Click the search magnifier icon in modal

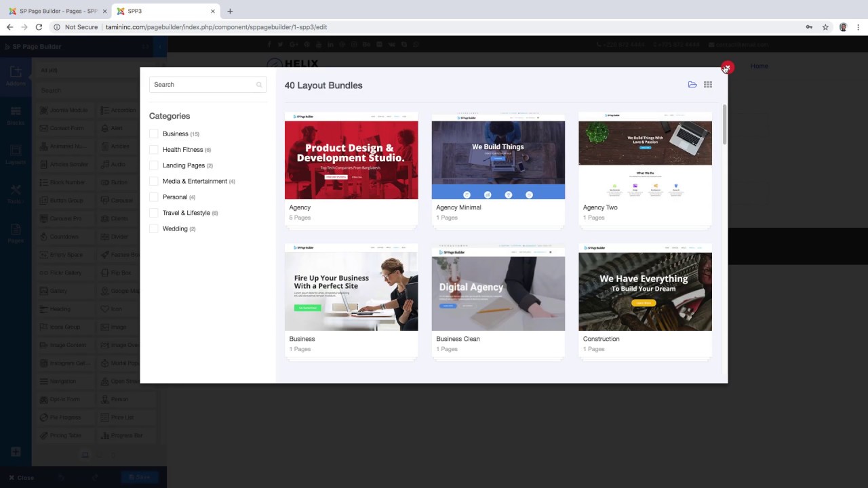pos(259,85)
